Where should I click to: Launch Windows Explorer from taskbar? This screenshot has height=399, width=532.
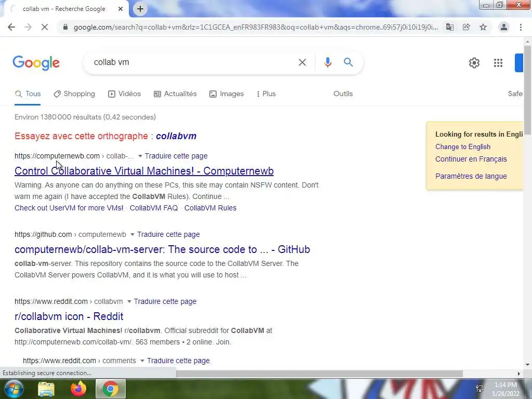coord(46,389)
